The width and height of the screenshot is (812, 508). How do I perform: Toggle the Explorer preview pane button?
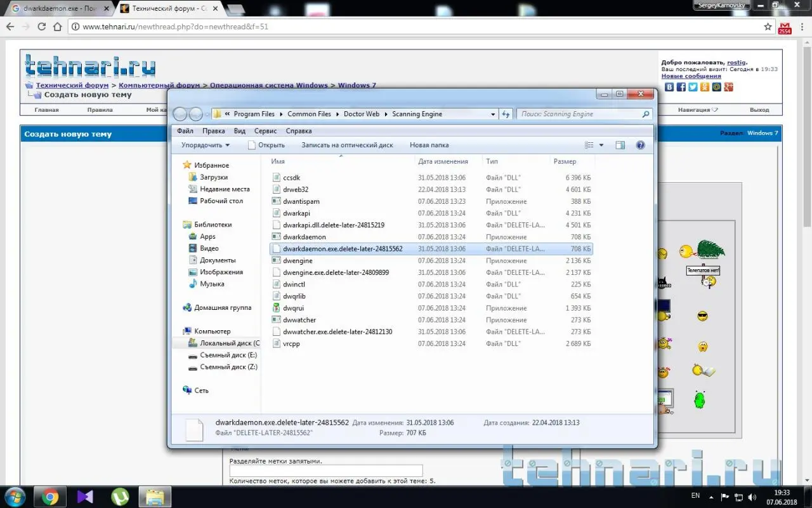click(x=620, y=145)
